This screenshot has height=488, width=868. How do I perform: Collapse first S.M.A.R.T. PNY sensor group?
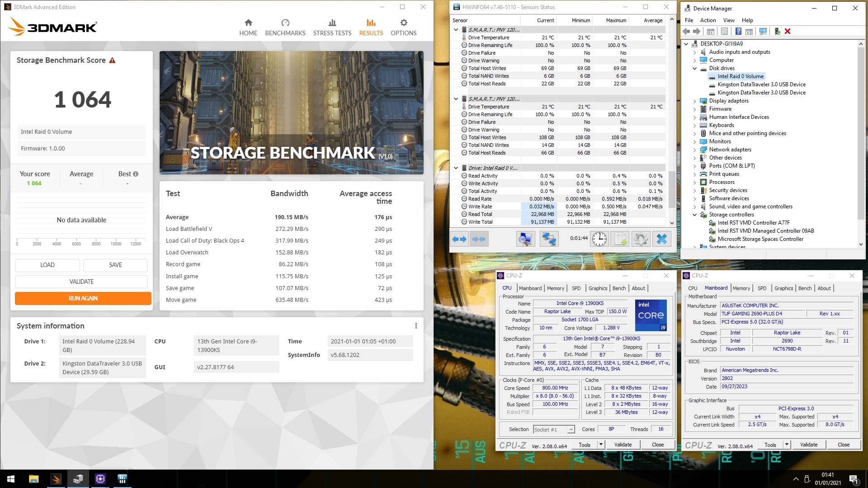click(x=456, y=30)
